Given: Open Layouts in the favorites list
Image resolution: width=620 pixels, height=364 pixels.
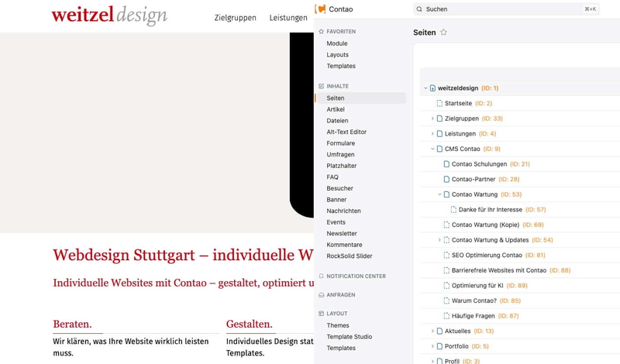Looking at the screenshot, I should [x=337, y=55].
